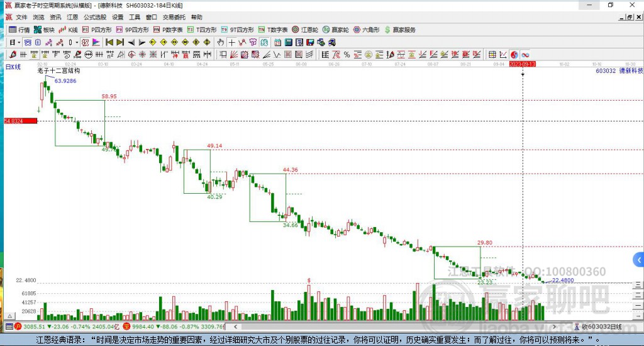644x346 pixels.
Task: Expand panel with small up-triangle button bottom-left
Action: tap(10, 316)
